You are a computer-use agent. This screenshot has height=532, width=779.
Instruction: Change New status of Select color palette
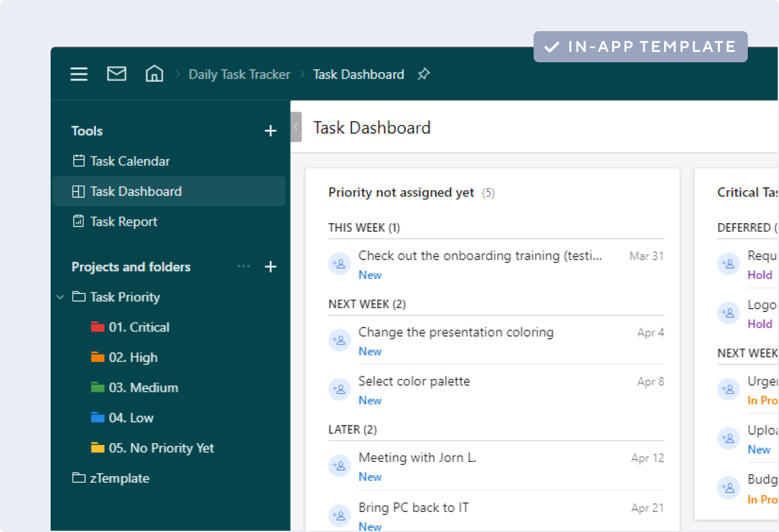pyautogui.click(x=370, y=401)
